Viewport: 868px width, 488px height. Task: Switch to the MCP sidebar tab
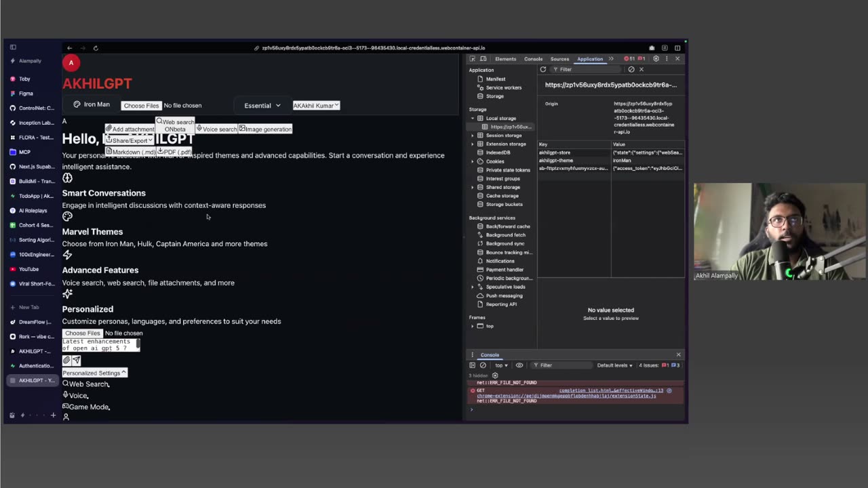pyautogui.click(x=32, y=152)
